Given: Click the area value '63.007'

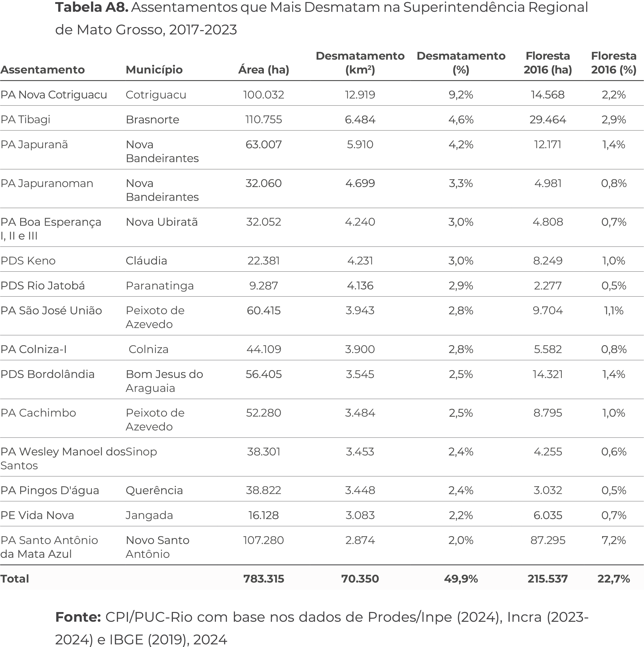Looking at the screenshot, I should 264,145.
